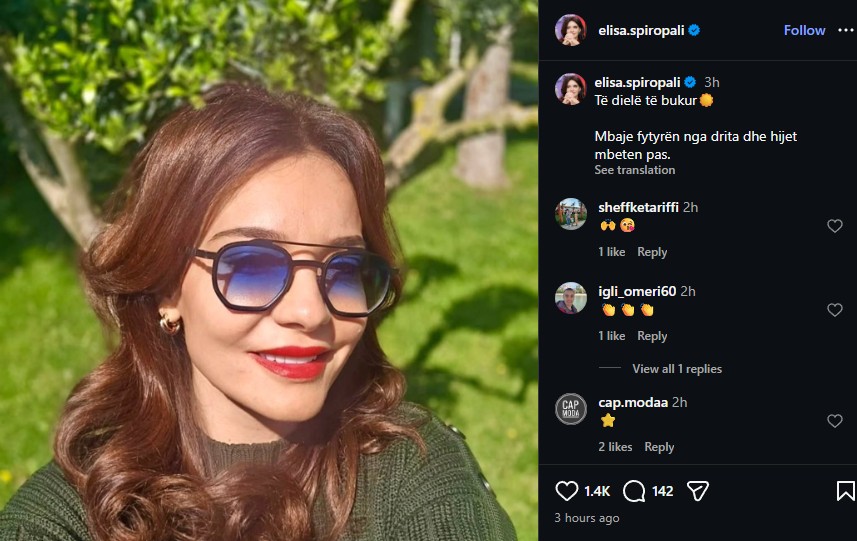Expand View all 1 replies
Image resolution: width=857 pixels, height=541 pixels.
point(677,369)
